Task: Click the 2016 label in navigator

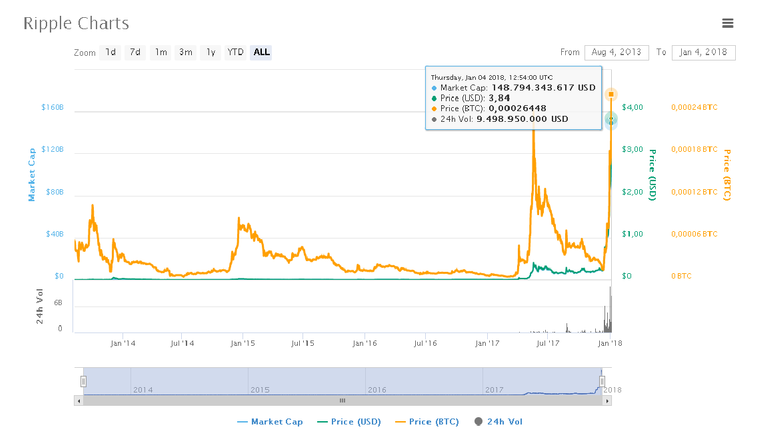Action: (x=377, y=390)
